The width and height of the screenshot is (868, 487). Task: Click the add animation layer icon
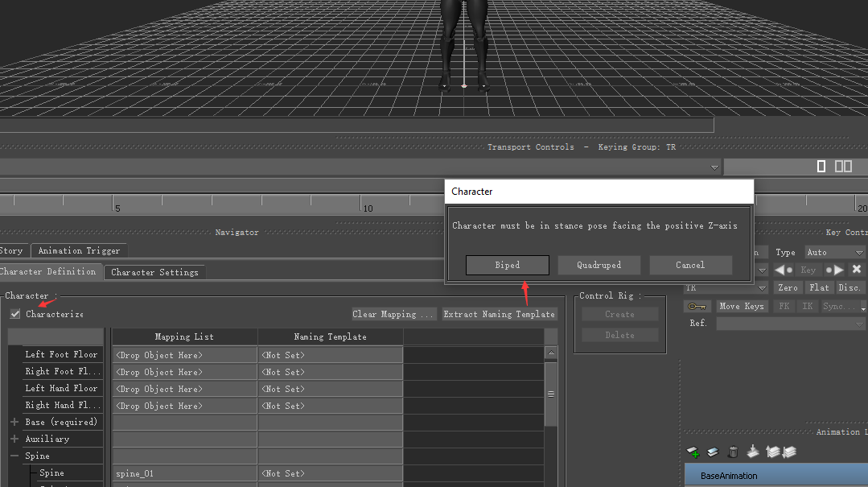coord(693,452)
